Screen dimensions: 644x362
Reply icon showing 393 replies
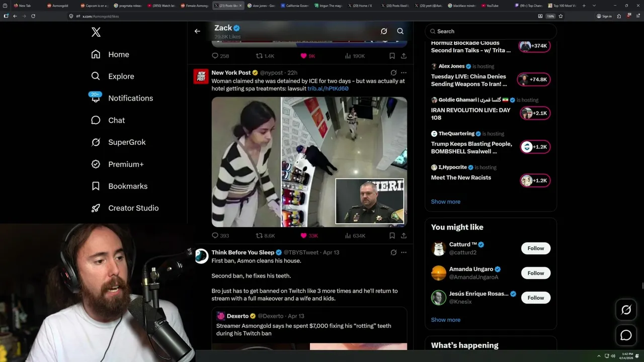(215, 235)
